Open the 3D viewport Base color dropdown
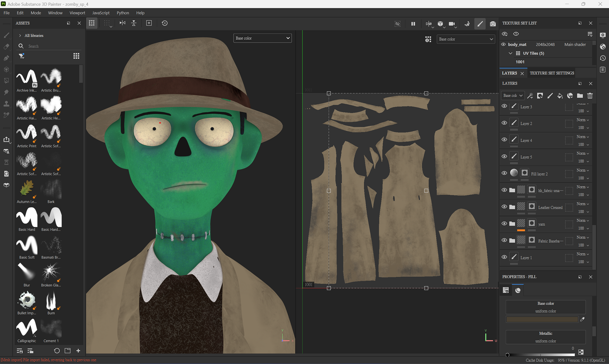 [262, 38]
